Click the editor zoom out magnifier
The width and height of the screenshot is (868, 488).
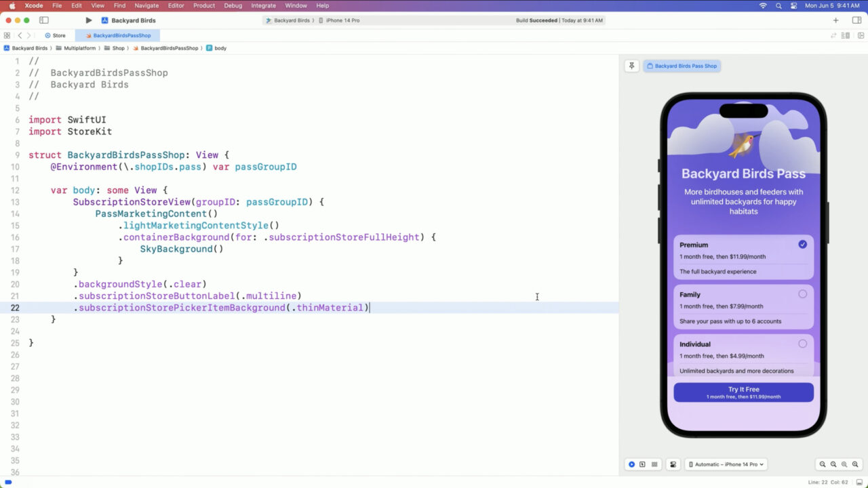822,465
